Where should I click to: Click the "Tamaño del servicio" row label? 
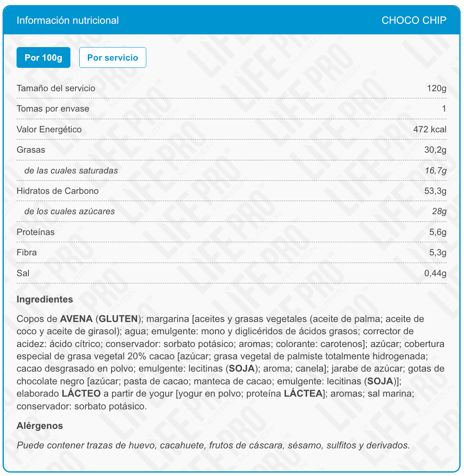(56, 88)
